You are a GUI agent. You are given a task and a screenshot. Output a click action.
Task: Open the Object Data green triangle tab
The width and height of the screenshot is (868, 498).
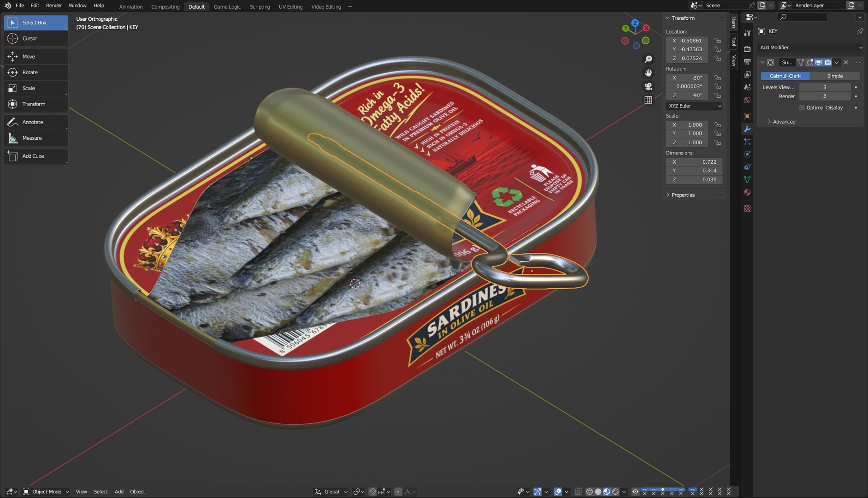[747, 179]
